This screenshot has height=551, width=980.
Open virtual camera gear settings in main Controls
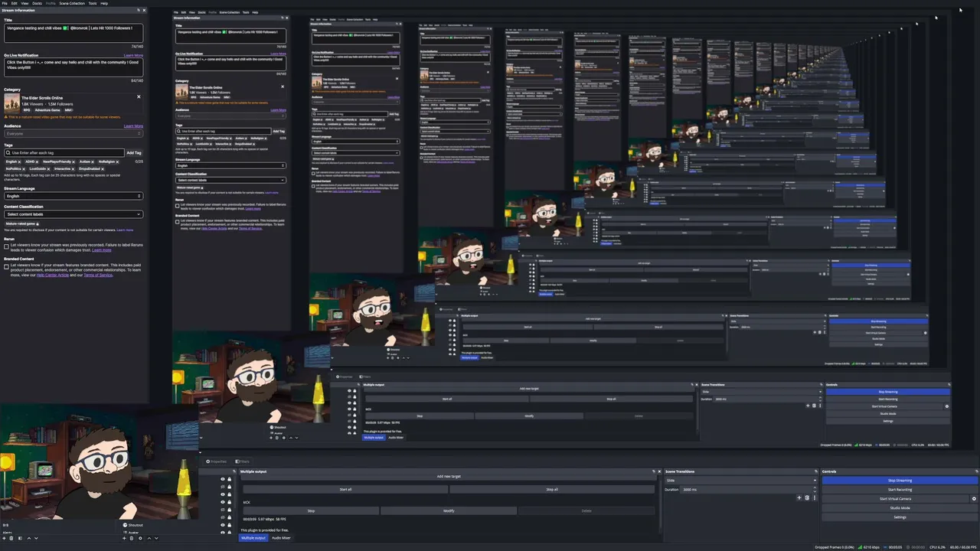point(974,499)
